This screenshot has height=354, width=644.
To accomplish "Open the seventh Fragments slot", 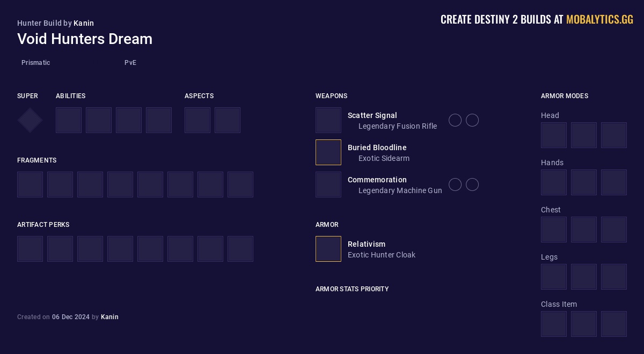I will pos(210,185).
